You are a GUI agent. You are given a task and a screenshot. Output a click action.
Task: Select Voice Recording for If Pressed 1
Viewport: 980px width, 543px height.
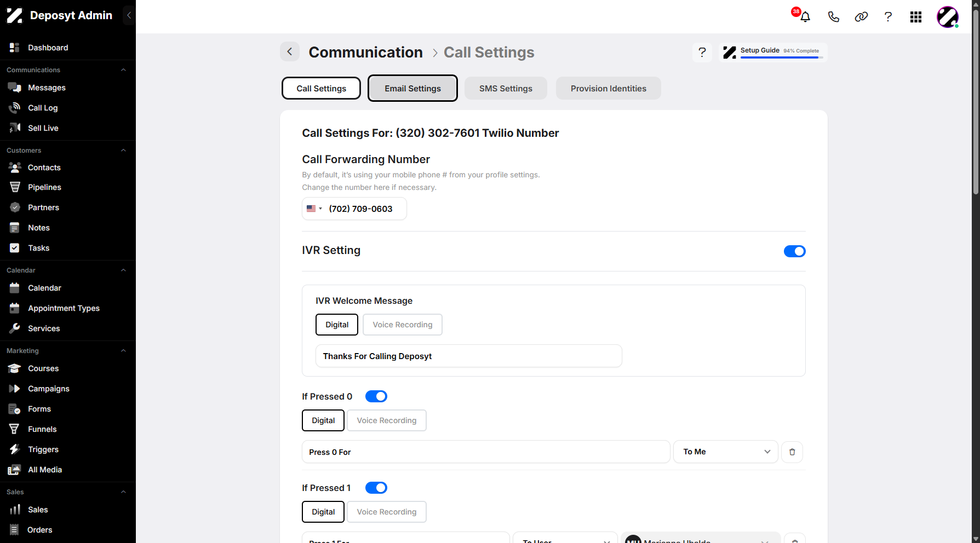point(387,512)
